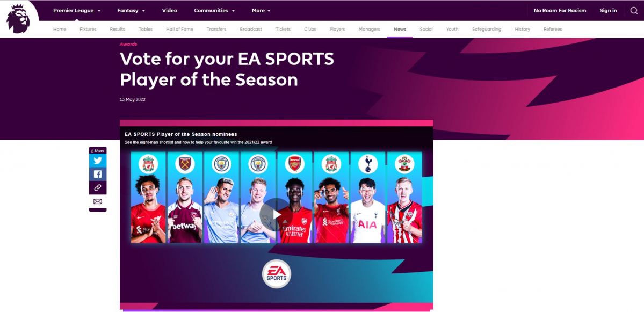Copy the article link with chain icon
This screenshot has height=312, width=644.
pos(98,187)
